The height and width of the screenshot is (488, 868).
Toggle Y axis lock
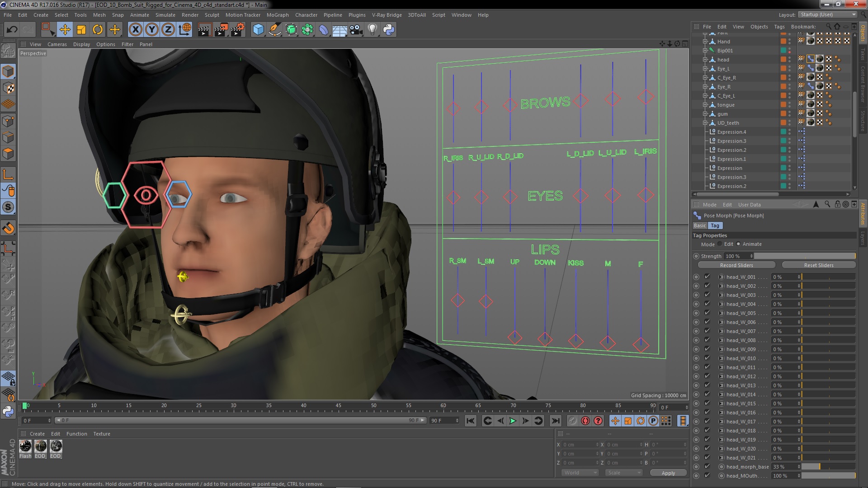(152, 30)
